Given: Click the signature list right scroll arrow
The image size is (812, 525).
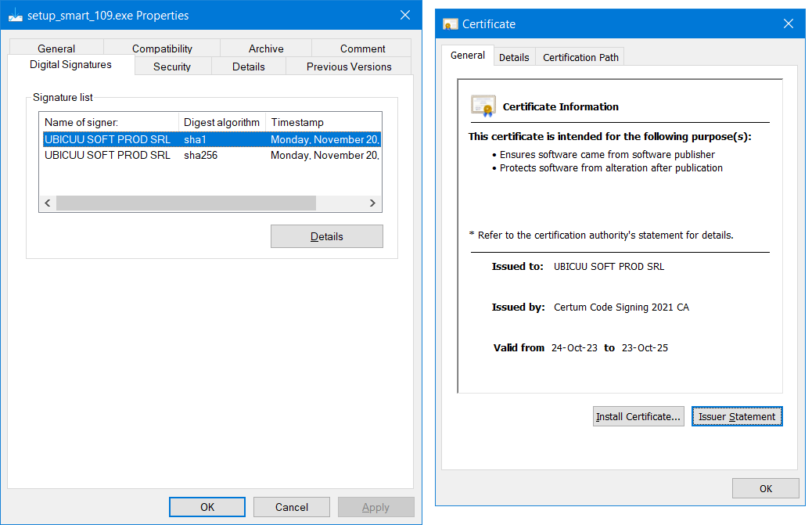Looking at the screenshot, I should tap(372, 203).
